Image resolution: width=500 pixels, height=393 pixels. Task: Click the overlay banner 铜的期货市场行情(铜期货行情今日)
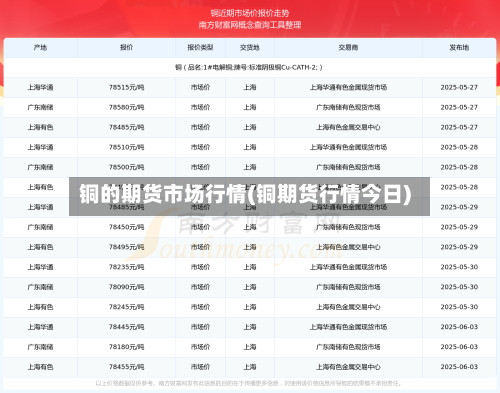click(249, 196)
